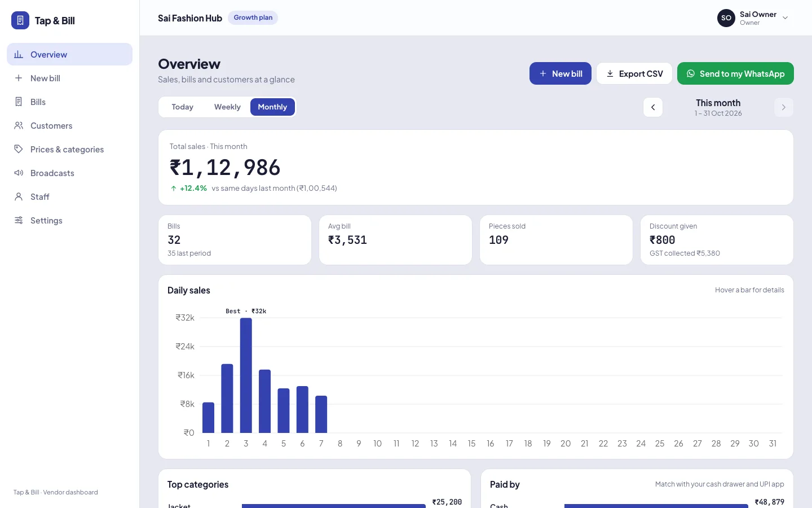Click the Bills receipt sidebar icon

19,102
